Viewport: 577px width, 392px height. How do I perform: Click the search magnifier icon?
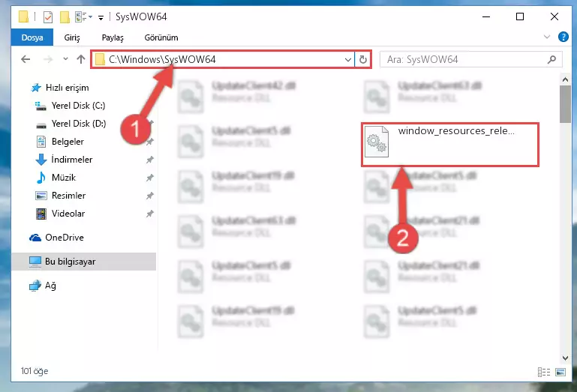[551, 59]
